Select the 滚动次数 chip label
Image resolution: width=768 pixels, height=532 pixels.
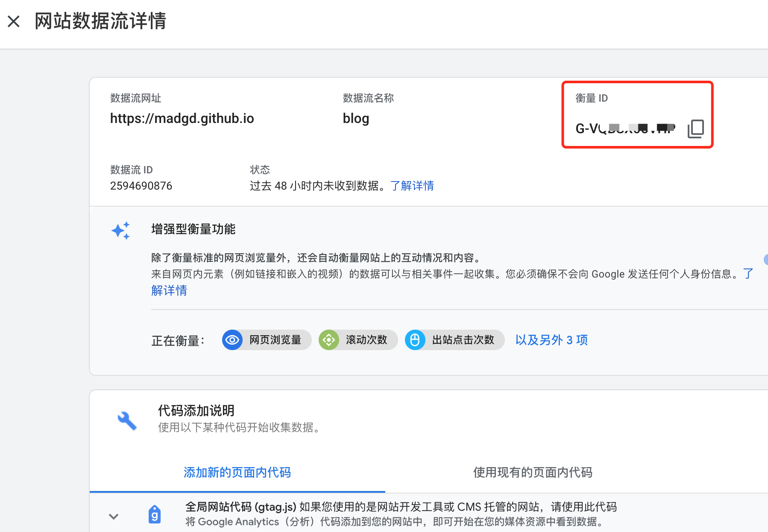click(366, 340)
